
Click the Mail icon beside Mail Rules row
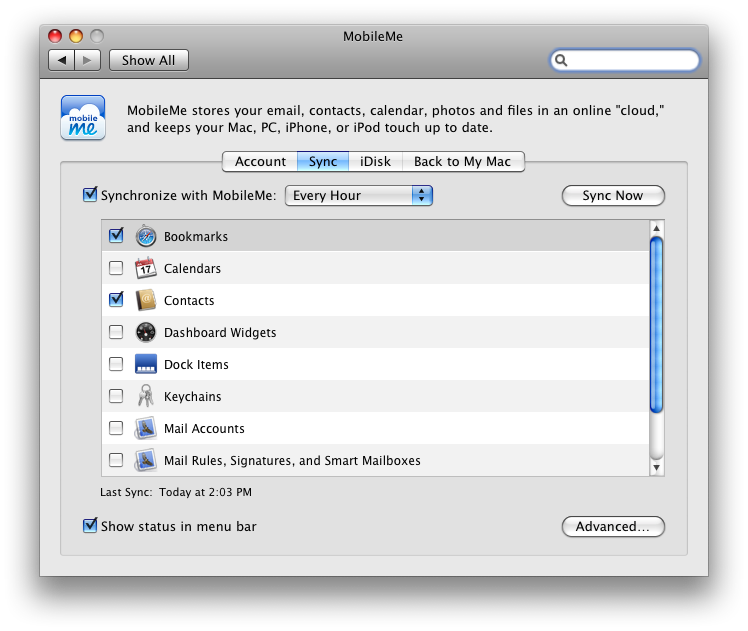point(145,460)
